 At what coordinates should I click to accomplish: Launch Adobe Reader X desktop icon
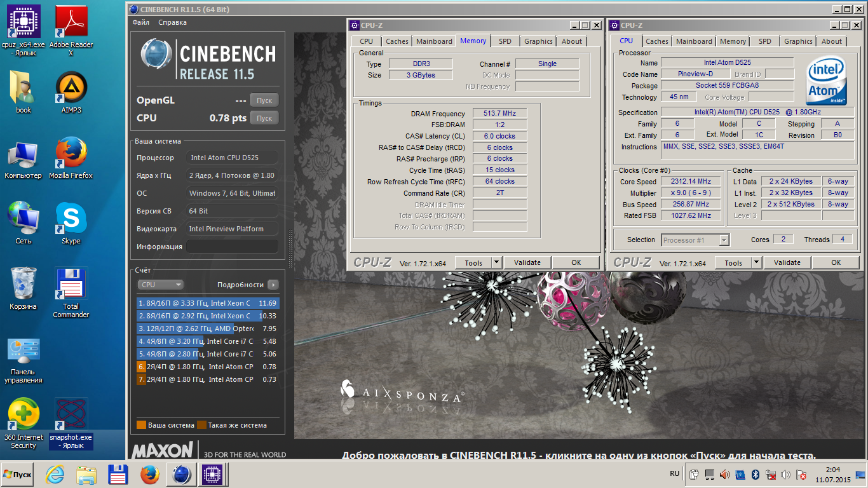point(71,30)
